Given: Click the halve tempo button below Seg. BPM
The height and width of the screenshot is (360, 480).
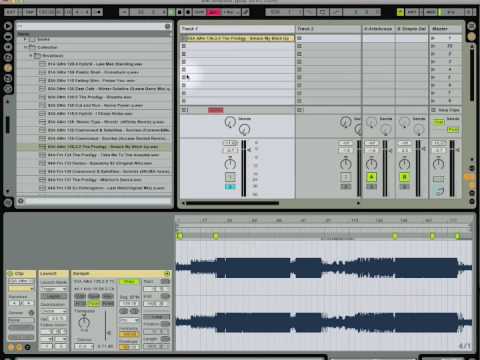Looking at the screenshot, I should click(x=123, y=311).
